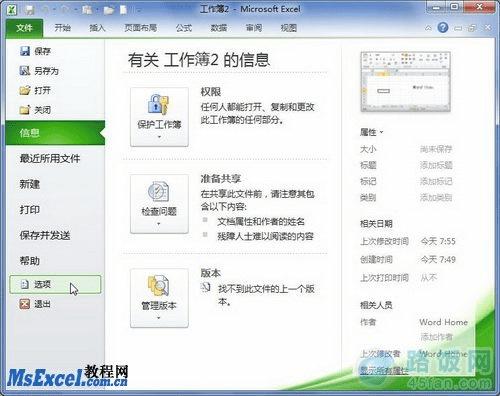Select 信息 Info in the backstage menu
This screenshot has height=396, width=500.
coord(55,133)
